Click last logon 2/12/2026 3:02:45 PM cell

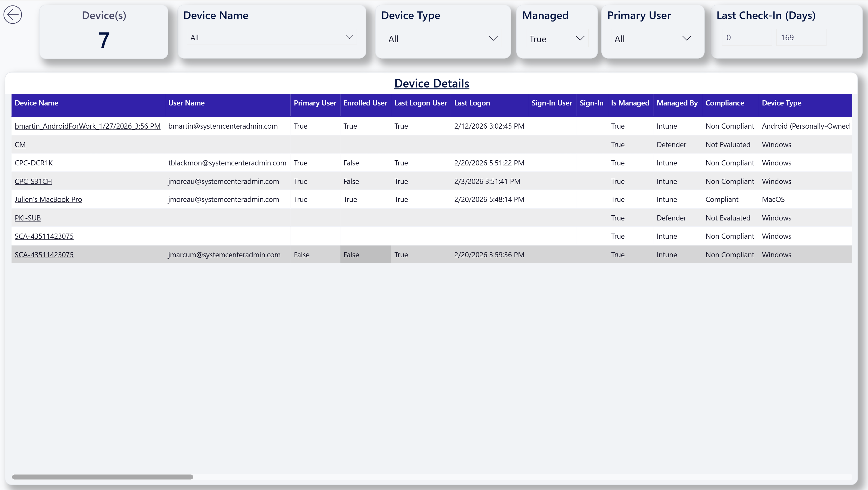point(489,126)
